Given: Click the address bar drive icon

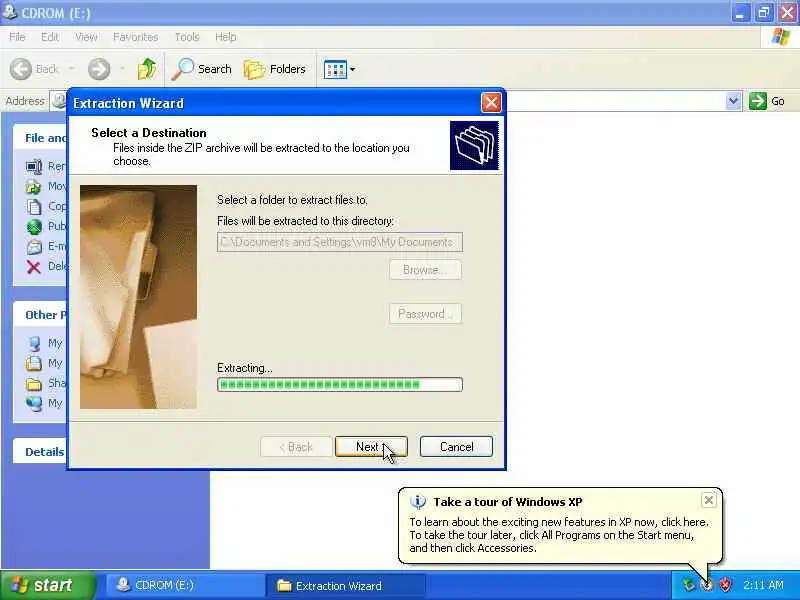Looking at the screenshot, I should click(59, 101).
